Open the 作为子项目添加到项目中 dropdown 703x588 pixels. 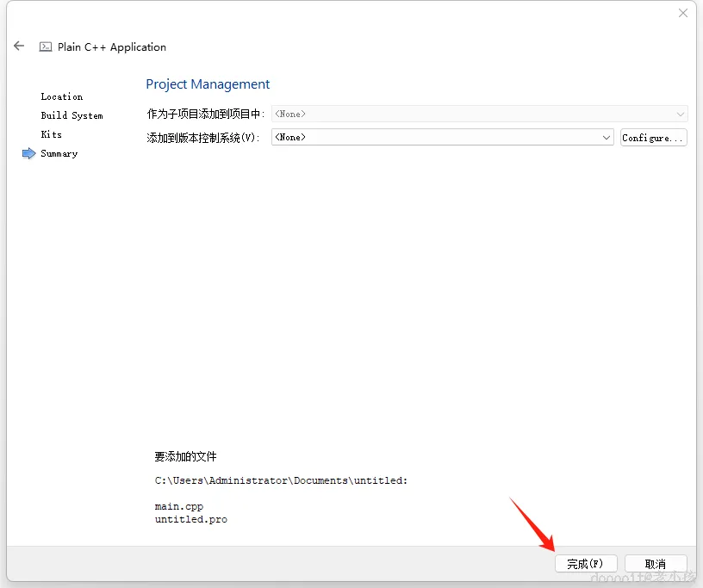tap(479, 114)
